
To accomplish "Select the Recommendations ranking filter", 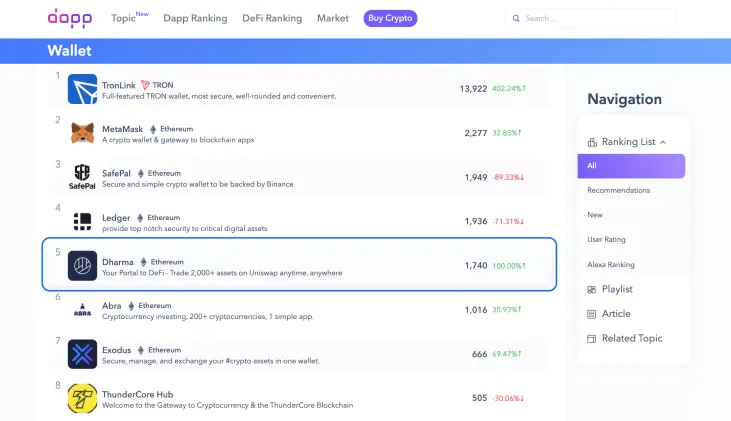I will pyautogui.click(x=619, y=190).
